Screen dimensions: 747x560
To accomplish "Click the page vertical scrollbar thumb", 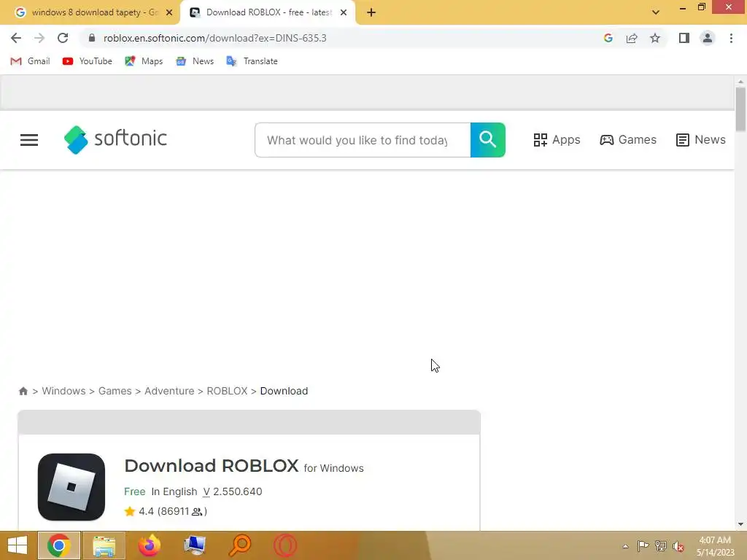I will pos(740,109).
